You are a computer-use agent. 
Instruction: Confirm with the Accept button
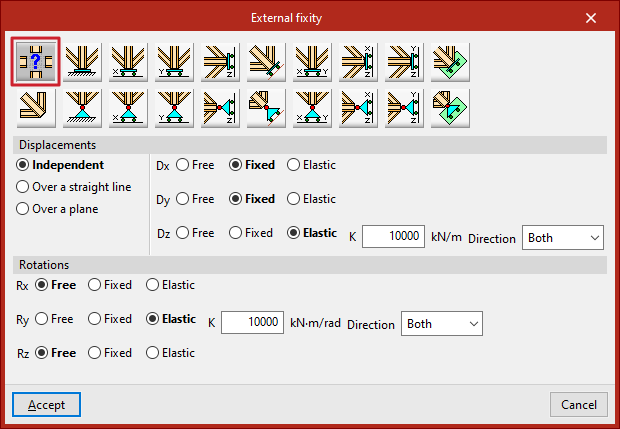click(46, 404)
